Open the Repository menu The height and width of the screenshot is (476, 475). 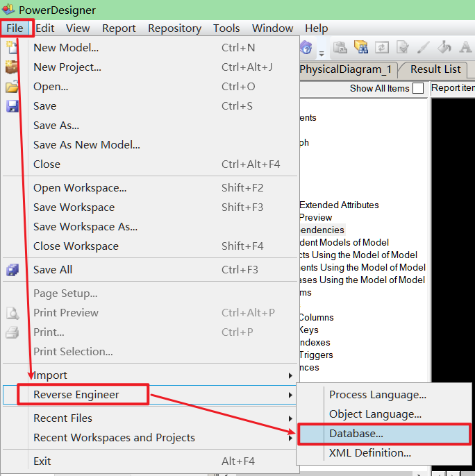pos(175,28)
